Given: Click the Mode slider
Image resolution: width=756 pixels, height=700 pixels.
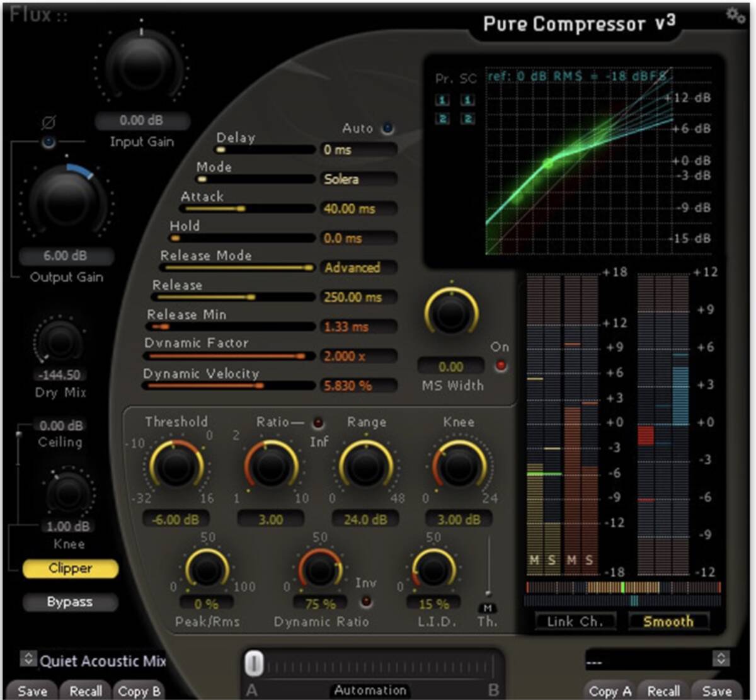Looking at the screenshot, I should pos(255,179).
